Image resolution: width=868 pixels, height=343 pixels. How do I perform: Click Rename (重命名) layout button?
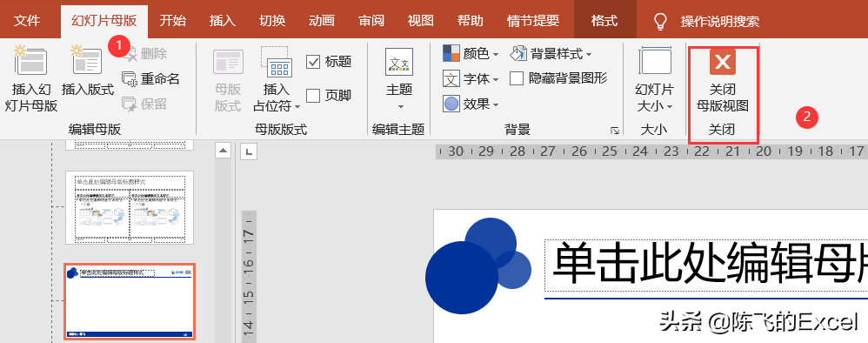coord(150,79)
